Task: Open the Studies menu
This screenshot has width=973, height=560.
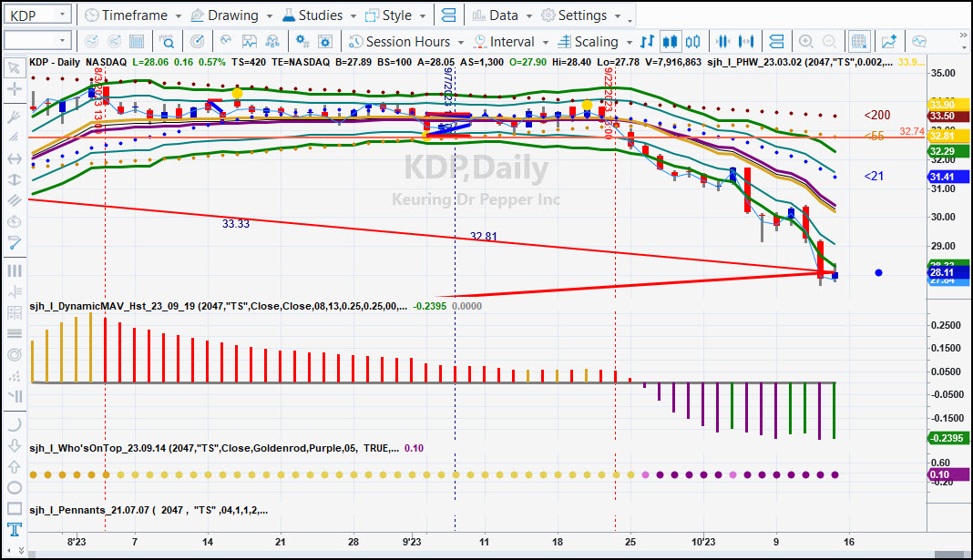Action: [319, 15]
